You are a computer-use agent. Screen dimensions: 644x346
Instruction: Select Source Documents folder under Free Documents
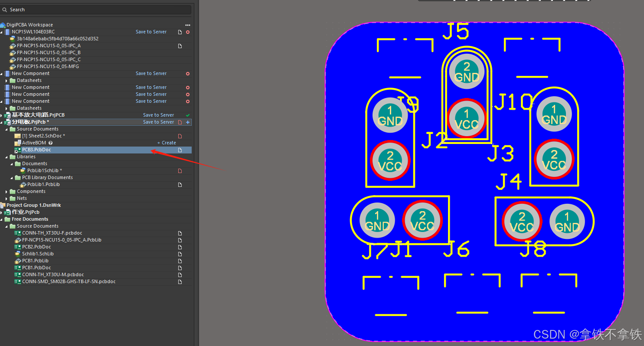tap(37, 226)
